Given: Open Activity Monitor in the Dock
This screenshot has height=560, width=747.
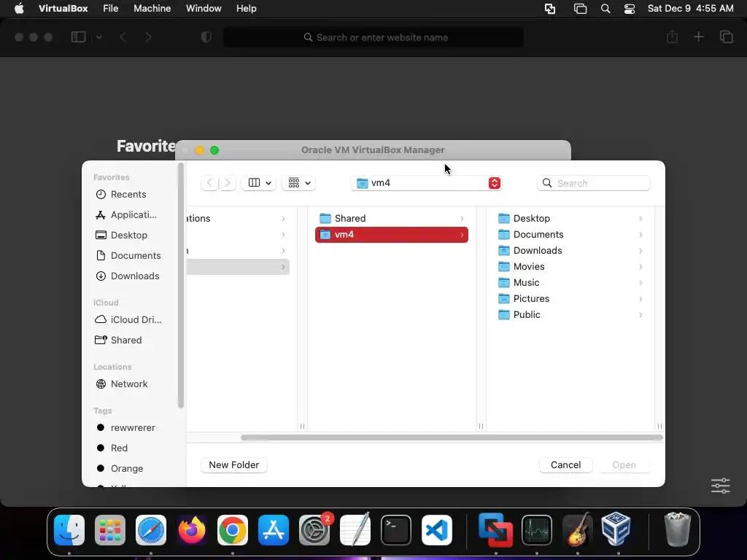Looking at the screenshot, I should coord(537,530).
